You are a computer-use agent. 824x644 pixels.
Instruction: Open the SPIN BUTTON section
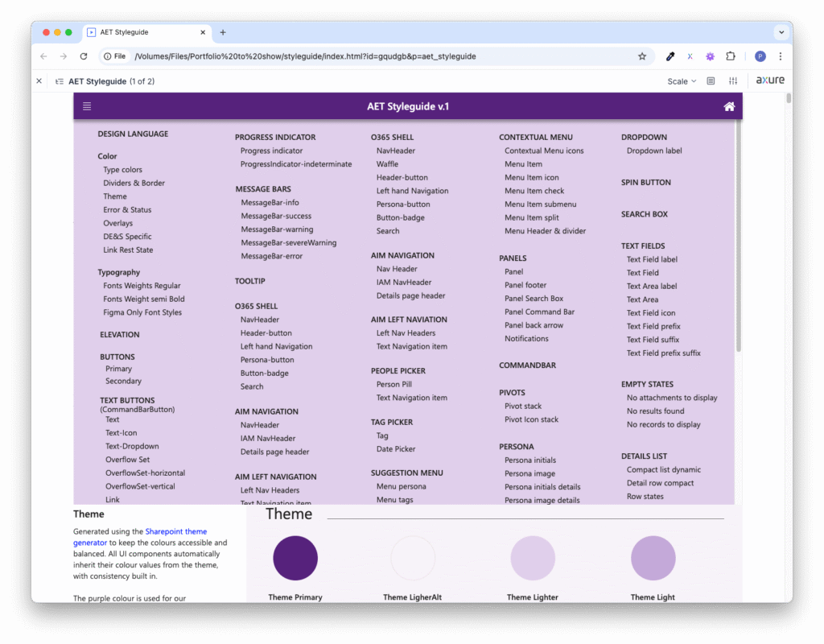[646, 183]
